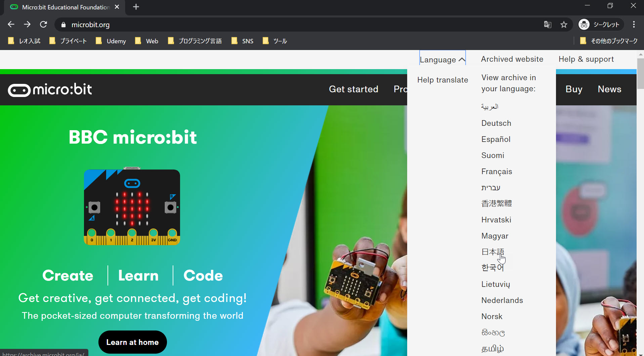Click the Learn at home button
This screenshot has width=644, height=356.
(133, 342)
